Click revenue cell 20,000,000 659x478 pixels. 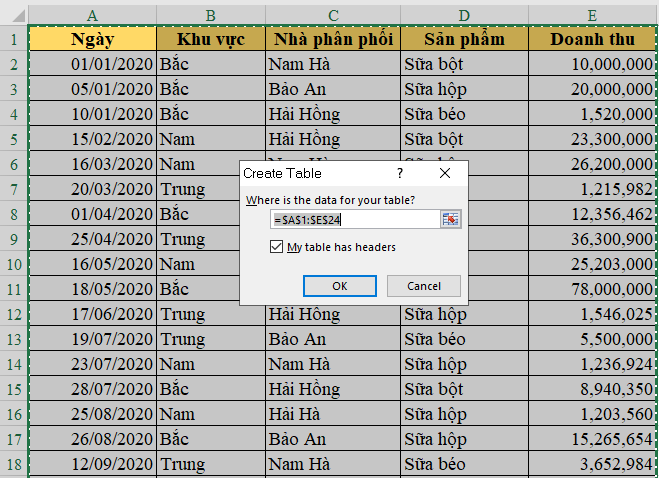[593, 89]
